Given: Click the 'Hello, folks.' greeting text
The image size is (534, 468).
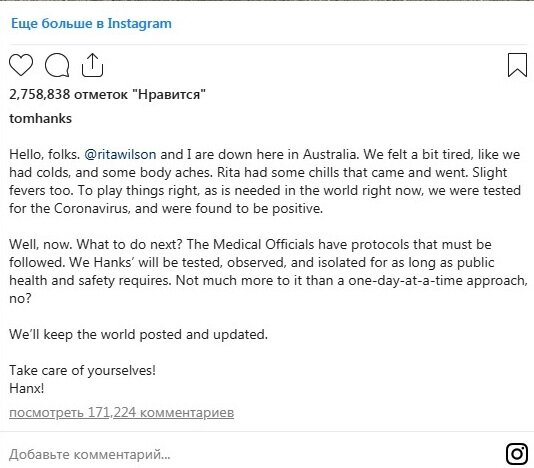Looking at the screenshot, I should click(x=44, y=154).
